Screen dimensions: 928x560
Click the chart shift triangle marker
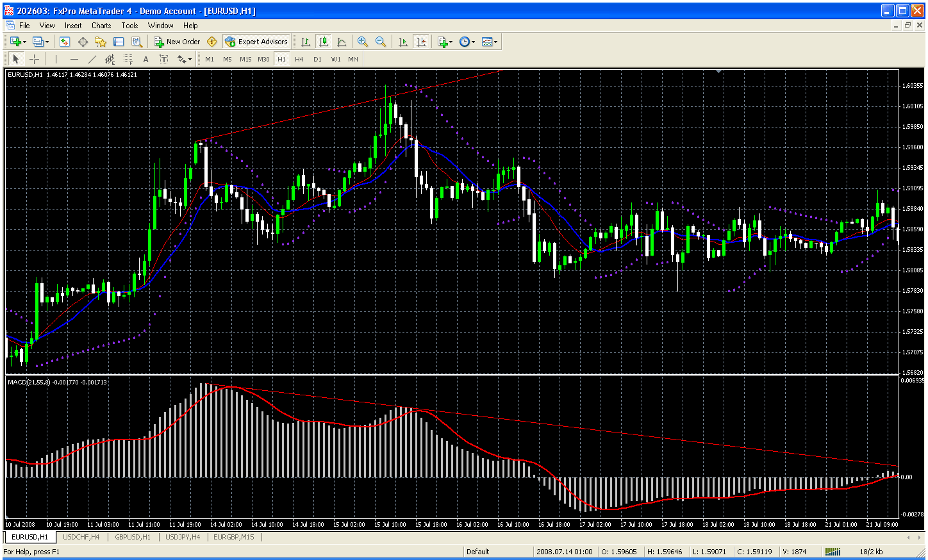point(719,71)
